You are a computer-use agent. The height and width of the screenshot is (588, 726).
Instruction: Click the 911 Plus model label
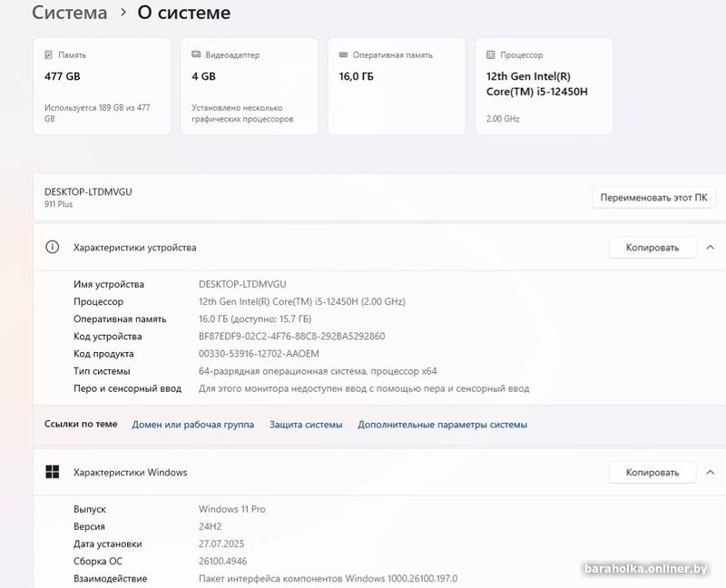point(58,204)
